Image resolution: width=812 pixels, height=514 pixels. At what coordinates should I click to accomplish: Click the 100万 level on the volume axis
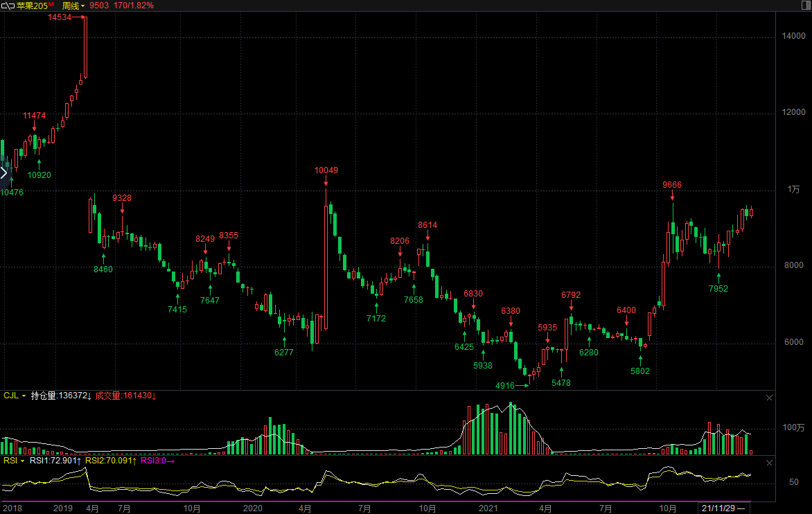point(793,427)
